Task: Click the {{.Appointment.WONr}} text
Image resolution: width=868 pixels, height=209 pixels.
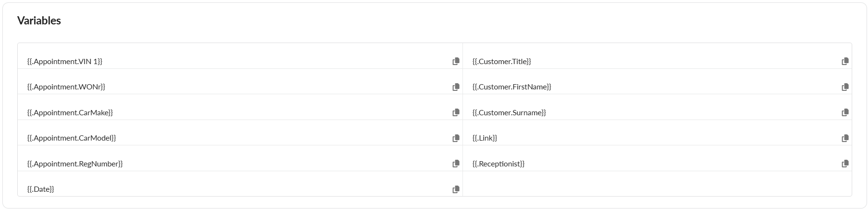Action: 66,87
